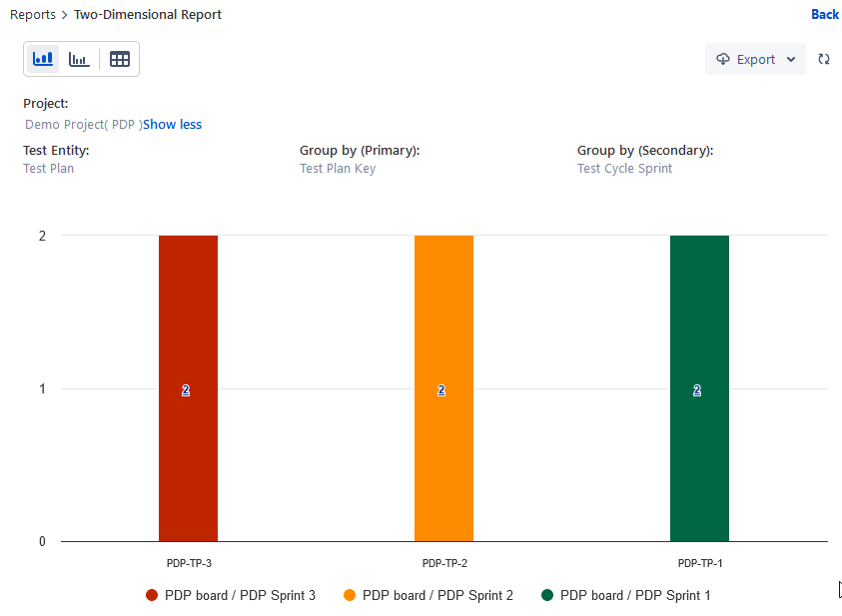Switch to grouped bar chart view icon
The height and width of the screenshot is (616, 842).
79,59
